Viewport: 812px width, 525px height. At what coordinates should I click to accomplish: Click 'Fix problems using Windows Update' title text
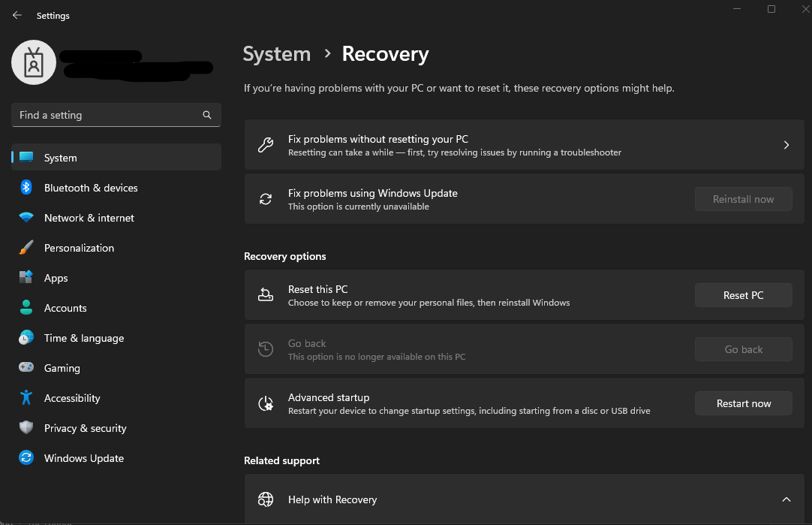click(x=373, y=193)
